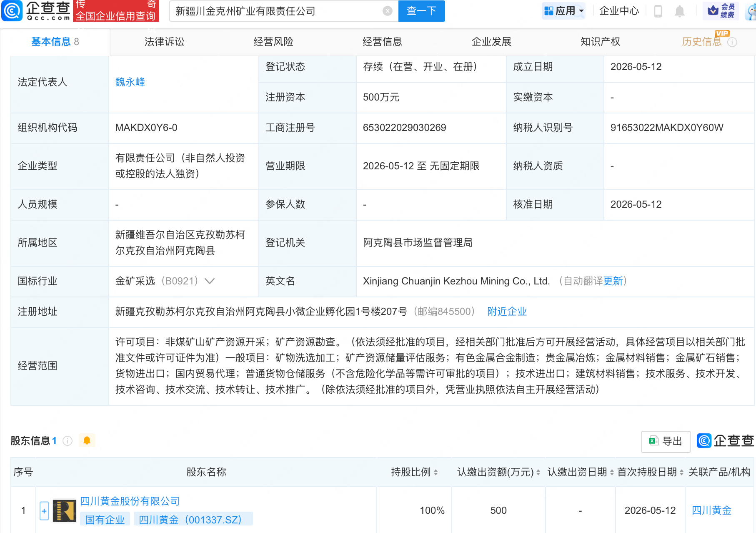Open legal representative 魏永峰 link
This screenshot has height=533, width=756.
click(130, 82)
